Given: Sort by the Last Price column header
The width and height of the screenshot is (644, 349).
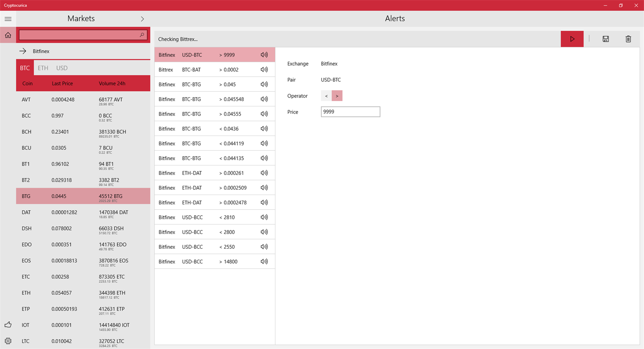Looking at the screenshot, I should coord(62,83).
